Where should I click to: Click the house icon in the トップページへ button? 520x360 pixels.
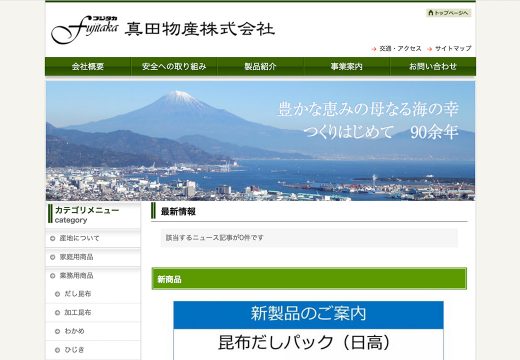431,13
